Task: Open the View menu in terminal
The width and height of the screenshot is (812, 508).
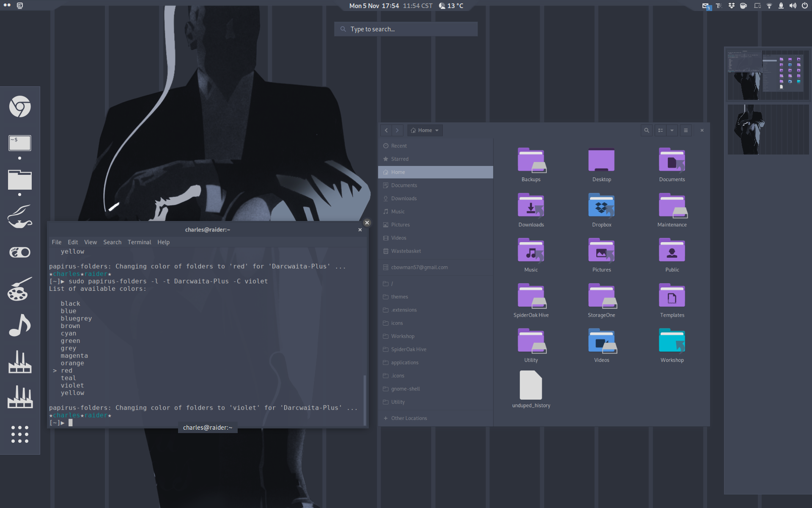Action: click(91, 242)
